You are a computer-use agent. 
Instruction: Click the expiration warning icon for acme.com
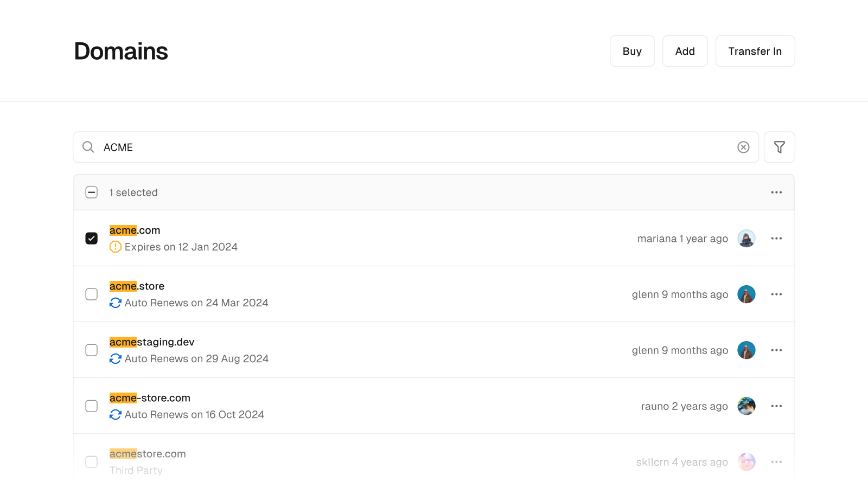[x=115, y=247]
